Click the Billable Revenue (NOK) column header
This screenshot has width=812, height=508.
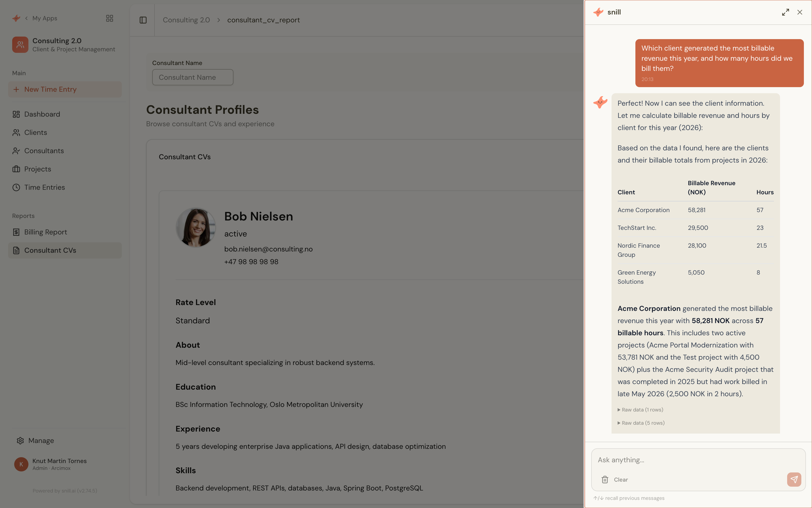[711, 187]
